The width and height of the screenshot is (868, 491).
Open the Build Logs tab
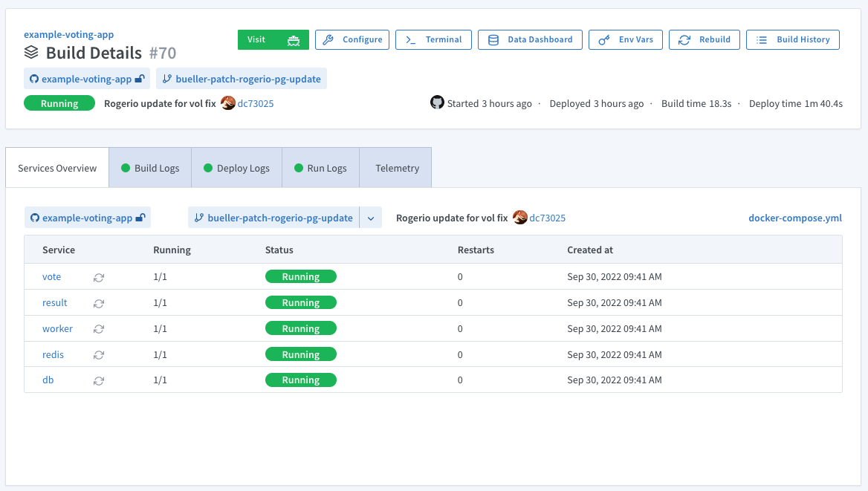coord(150,168)
